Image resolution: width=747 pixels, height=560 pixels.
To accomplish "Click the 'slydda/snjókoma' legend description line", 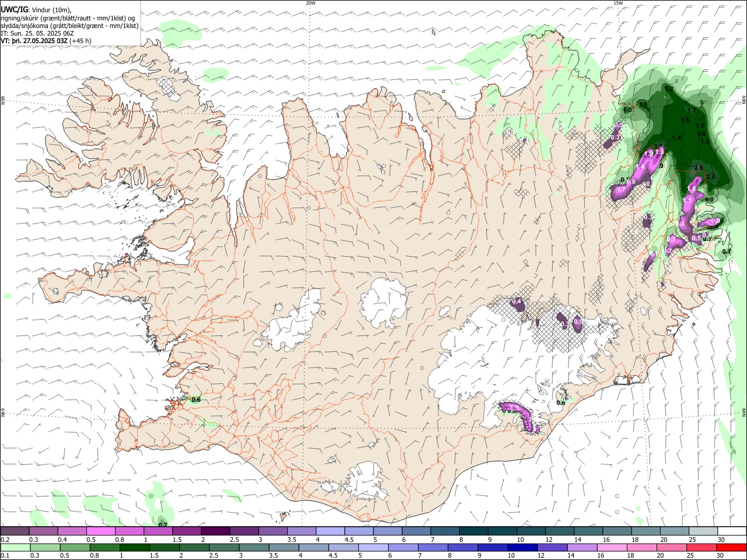I will [69, 26].
